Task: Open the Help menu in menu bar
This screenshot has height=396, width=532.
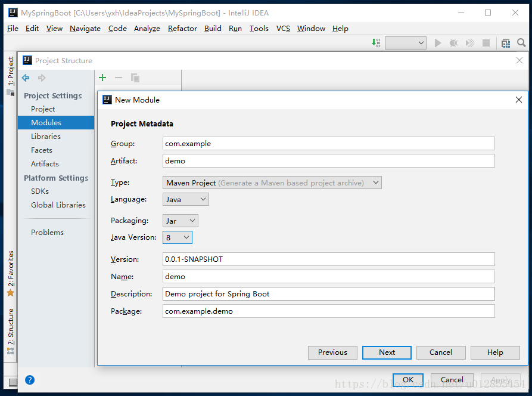Action: coord(340,29)
